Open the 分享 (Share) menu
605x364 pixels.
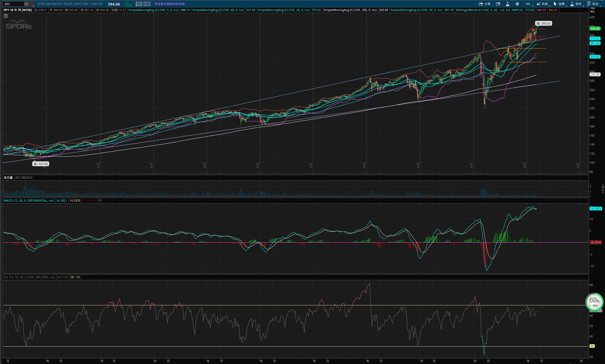click(x=484, y=4)
